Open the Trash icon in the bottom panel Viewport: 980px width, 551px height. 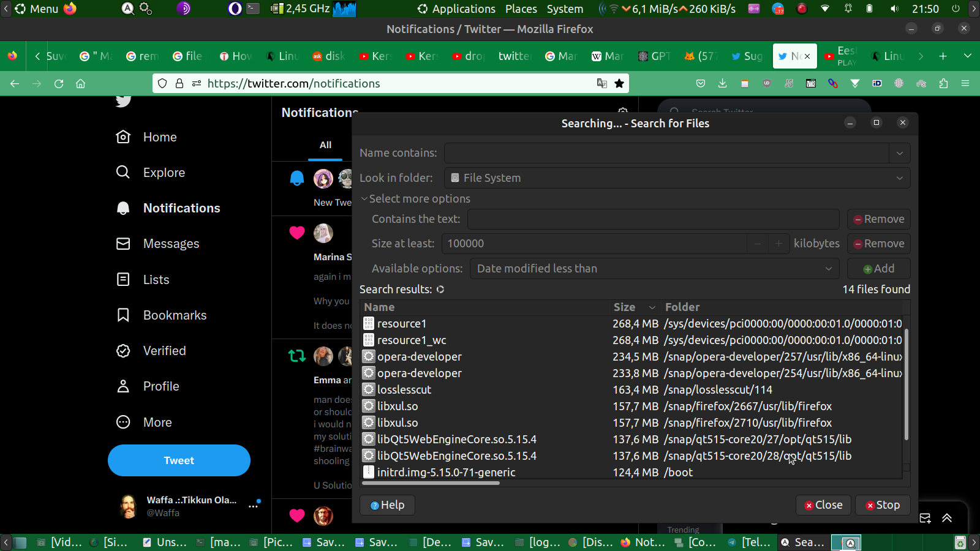960,542
